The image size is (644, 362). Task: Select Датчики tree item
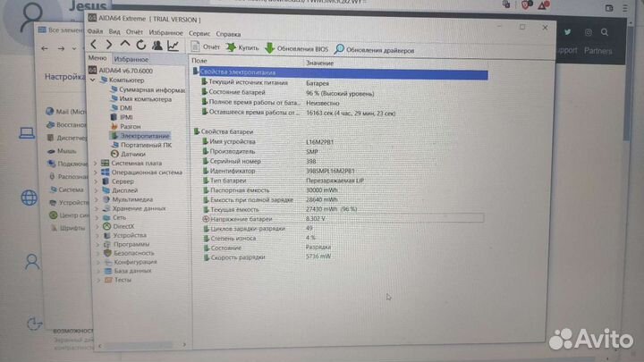tap(128, 154)
